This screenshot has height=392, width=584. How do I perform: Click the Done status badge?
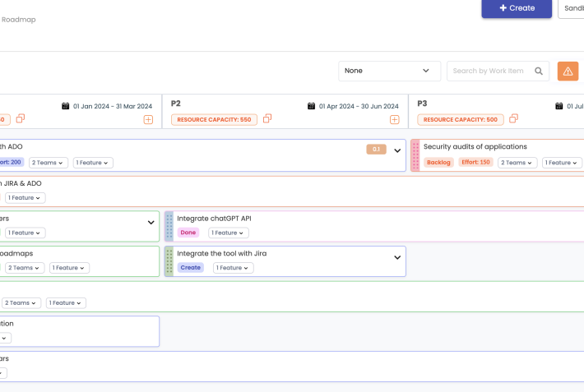(x=188, y=233)
